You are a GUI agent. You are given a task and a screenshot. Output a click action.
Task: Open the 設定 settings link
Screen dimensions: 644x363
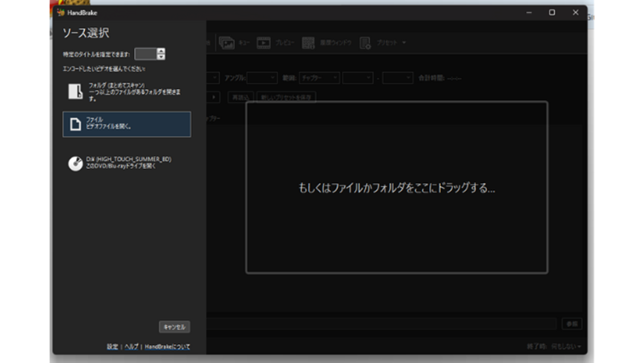click(x=112, y=347)
